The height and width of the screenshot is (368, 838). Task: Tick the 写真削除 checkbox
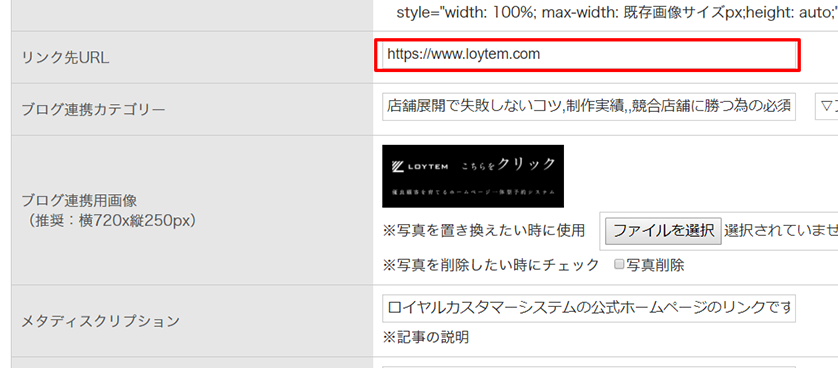pyautogui.click(x=619, y=265)
